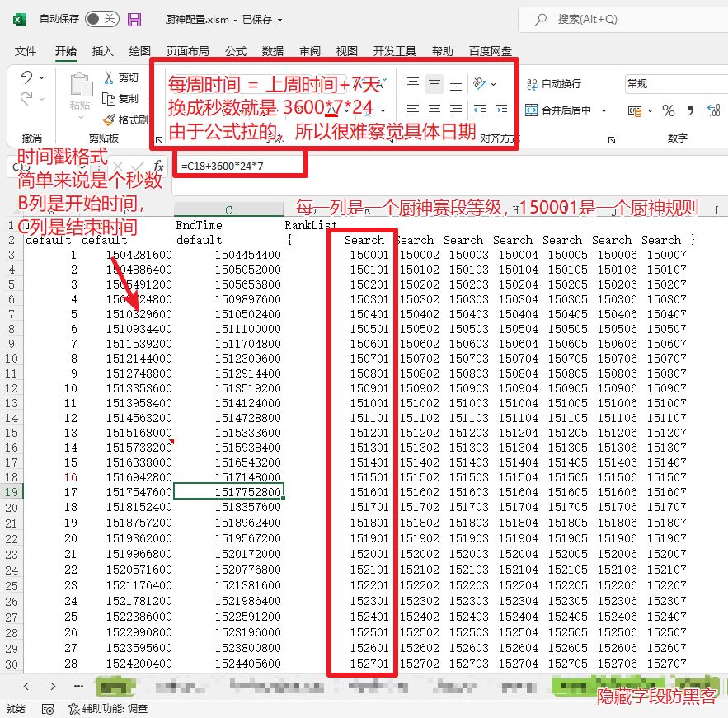Click the formula bar cancel X icon
728x718 pixels.
[118, 167]
